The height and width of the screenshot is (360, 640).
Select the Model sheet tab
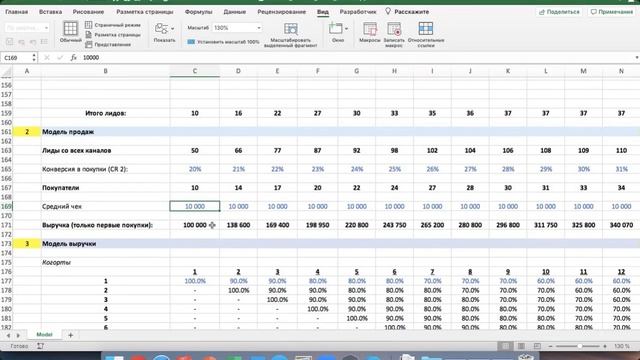tap(44, 335)
